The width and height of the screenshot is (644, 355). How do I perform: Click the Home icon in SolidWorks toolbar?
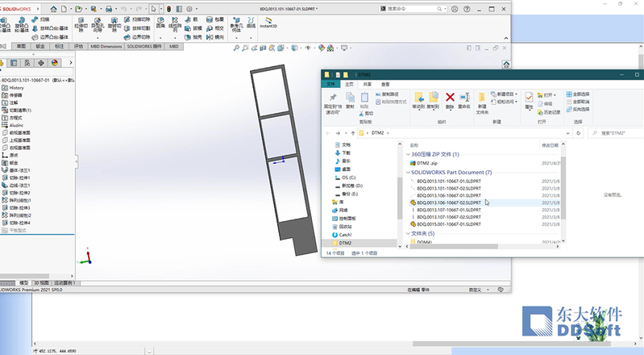(52, 7)
